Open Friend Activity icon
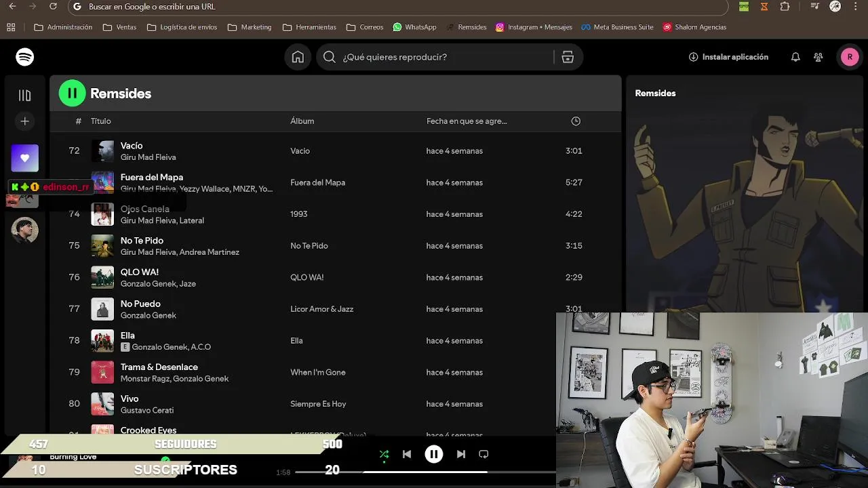This screenshot has width=868, height=488. pyautogui.click(x=818, y=57)
